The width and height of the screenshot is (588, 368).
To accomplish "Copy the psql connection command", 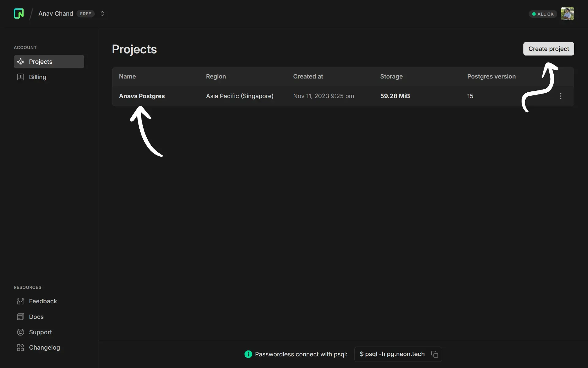I will [x=435, y=354].
